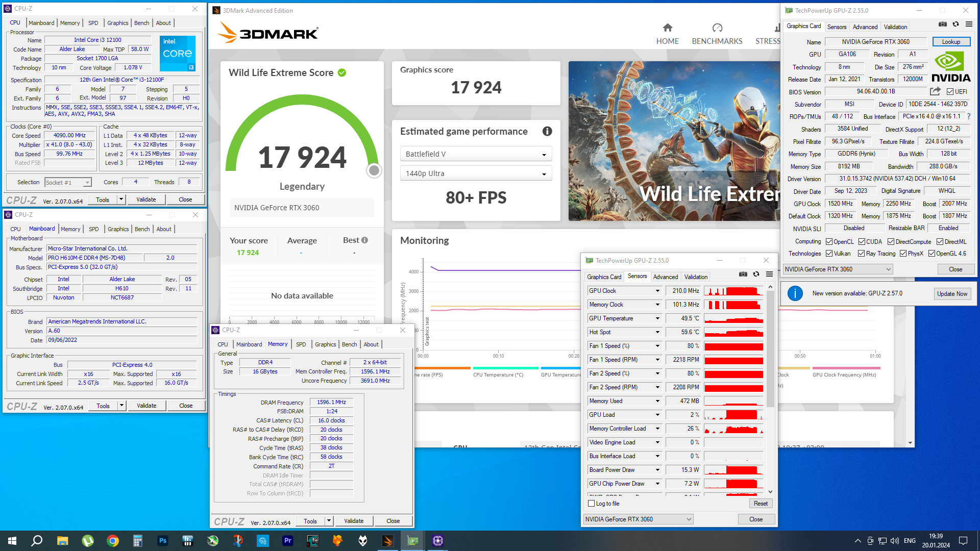Click the Socket #1 selection field
Image resolution: width=980 pixels, height=551 pixels.
tap(68, 182)
